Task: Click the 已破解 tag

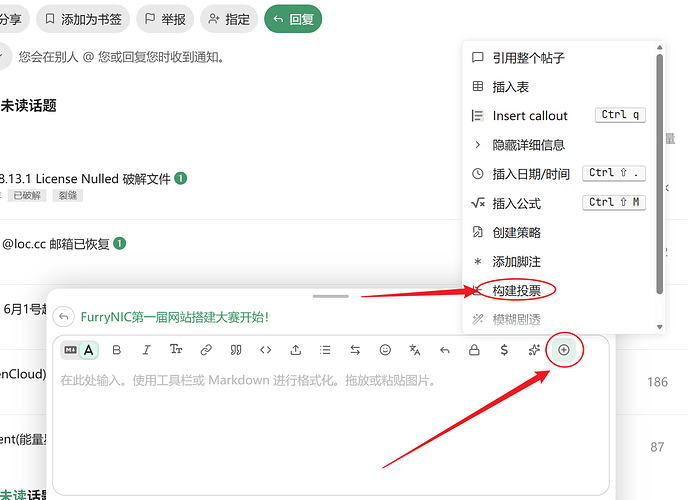Action: click(27, 195)
